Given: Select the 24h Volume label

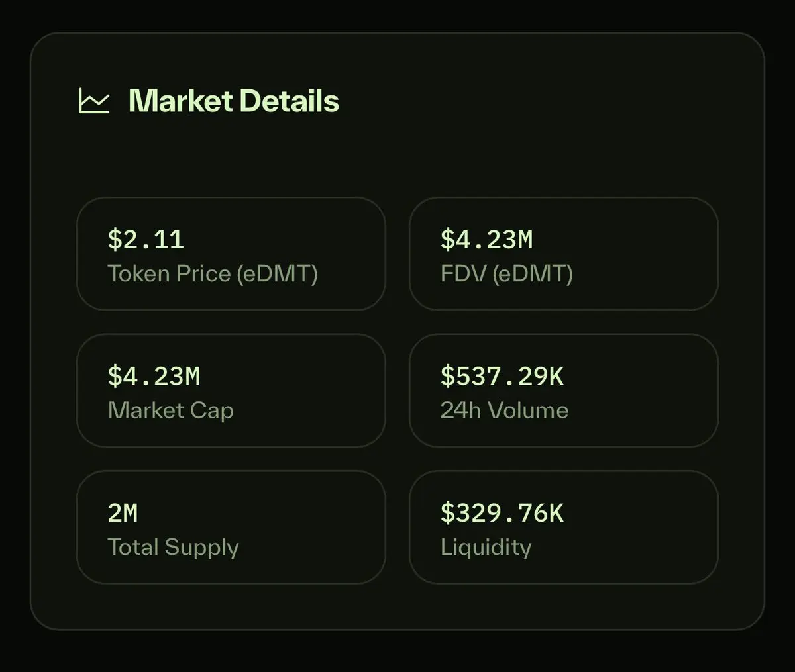Looking at the screenshot, I should pyautogui.click(x=505, y=410).
